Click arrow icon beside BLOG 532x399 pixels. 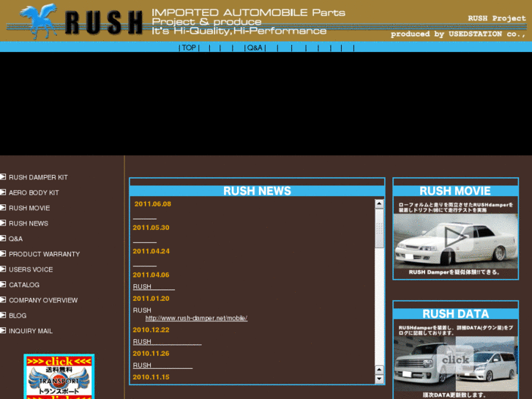(x=3, y=315)
